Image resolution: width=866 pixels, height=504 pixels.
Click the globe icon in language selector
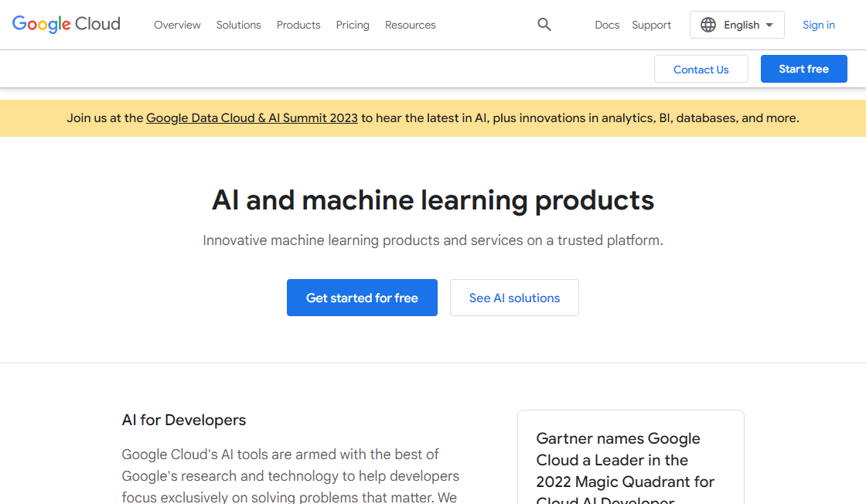point(708,25)
